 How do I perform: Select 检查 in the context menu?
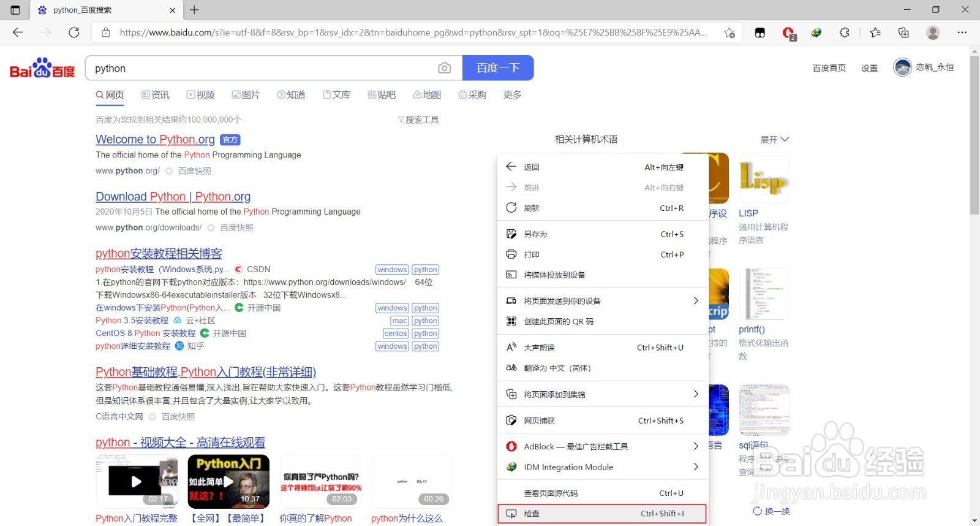pos(603,514)
